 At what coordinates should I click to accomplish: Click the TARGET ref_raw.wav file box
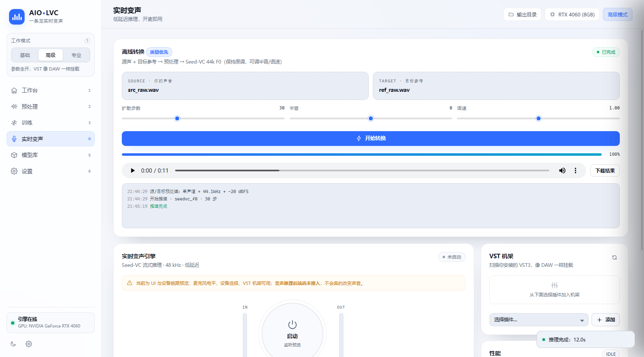tap(496, 86)
